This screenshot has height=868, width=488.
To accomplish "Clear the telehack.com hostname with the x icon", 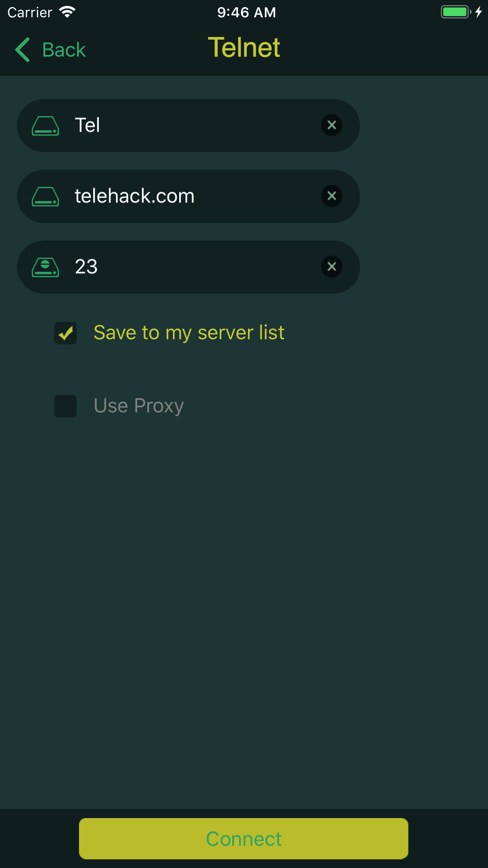I will 332,196.
